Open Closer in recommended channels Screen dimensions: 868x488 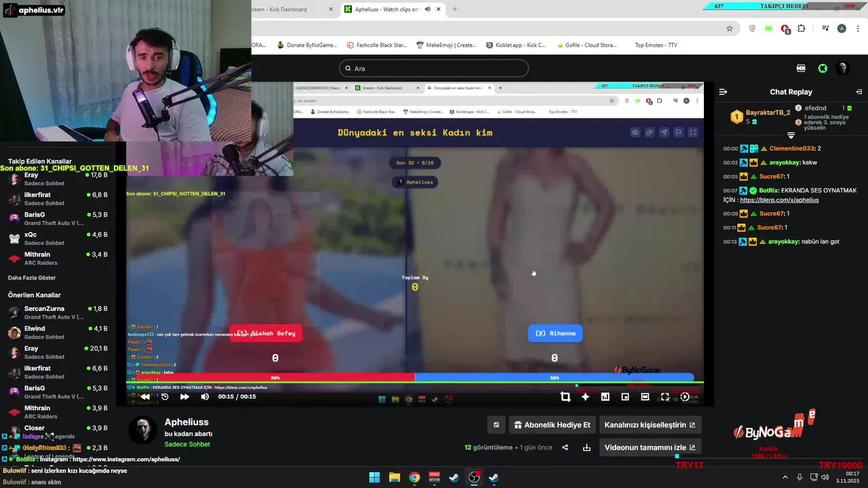58,428
